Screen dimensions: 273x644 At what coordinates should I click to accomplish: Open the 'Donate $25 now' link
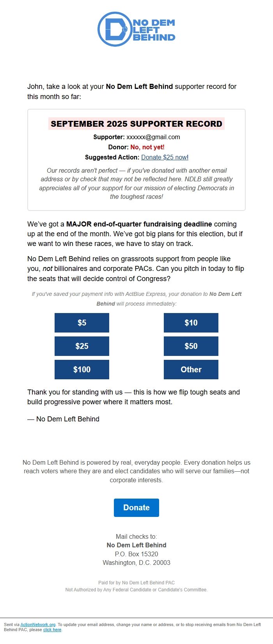164,157
